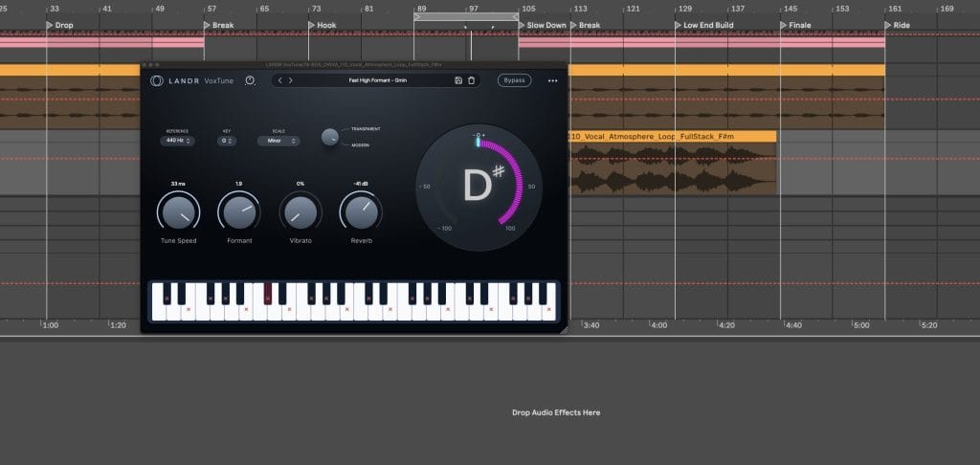Click the resize grip at plugin corner
Screen dimensions: 980x465
[563, 328]
